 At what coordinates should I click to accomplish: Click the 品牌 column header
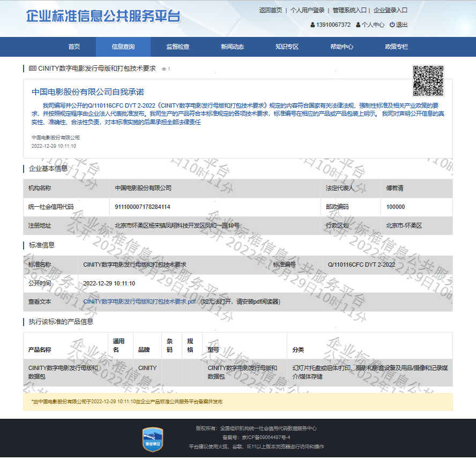coord(144,350)
